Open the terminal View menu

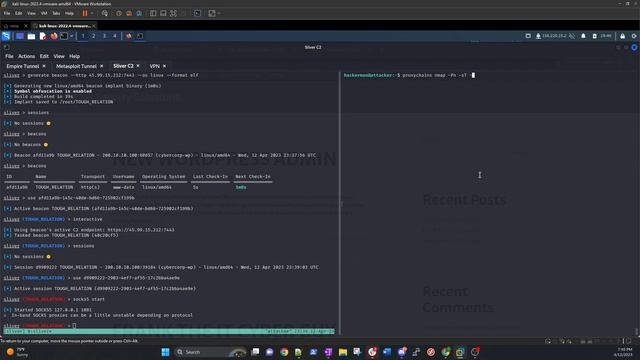[x=59, y=56]
